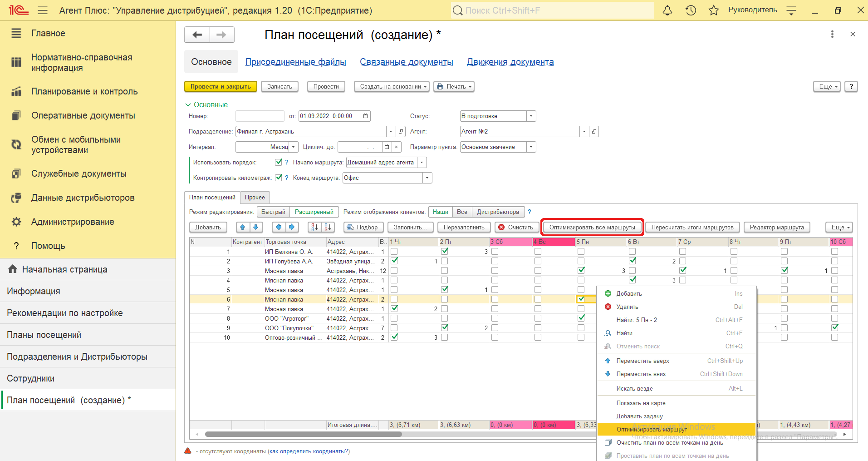This screenshot has height=461, width=868.
Task: Open Агент dropdown arrow
Action: [x=584, y=131]
